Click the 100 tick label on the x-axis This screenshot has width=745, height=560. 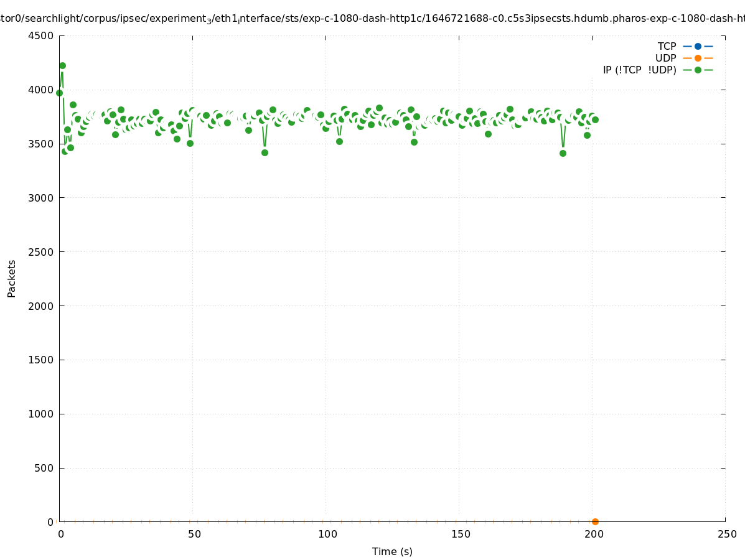pos(327,534)
